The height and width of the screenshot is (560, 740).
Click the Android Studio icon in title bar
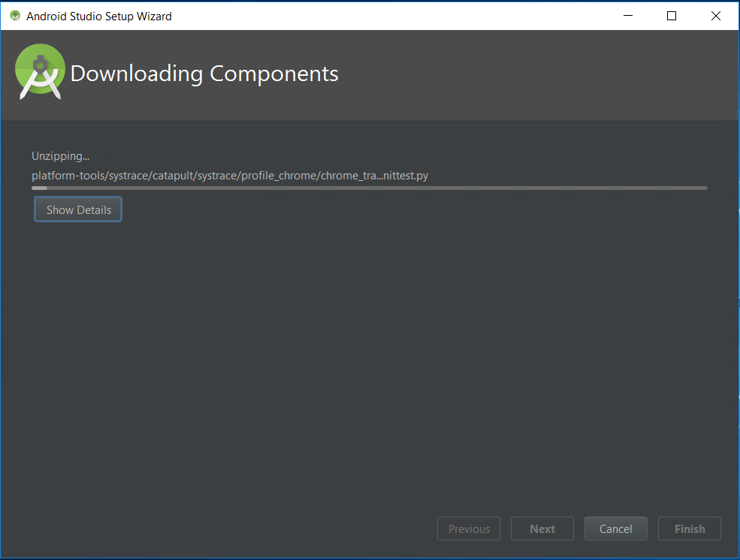[15, 16]
